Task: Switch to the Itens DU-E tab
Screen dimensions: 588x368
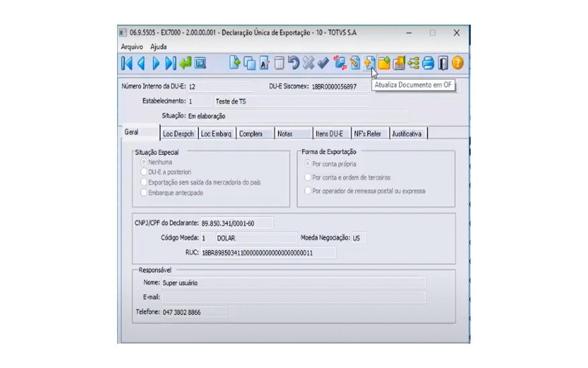Action: [329, 134]
